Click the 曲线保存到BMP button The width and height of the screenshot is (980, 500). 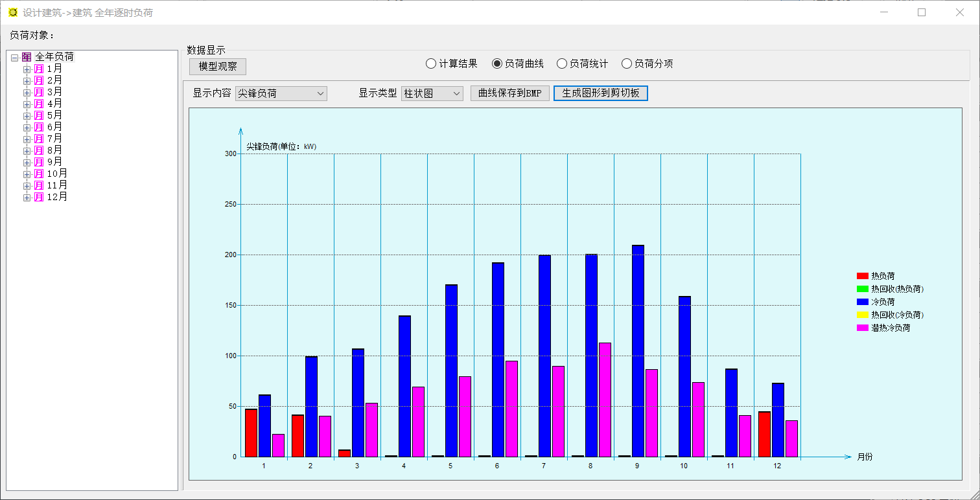tap(509, 93)
